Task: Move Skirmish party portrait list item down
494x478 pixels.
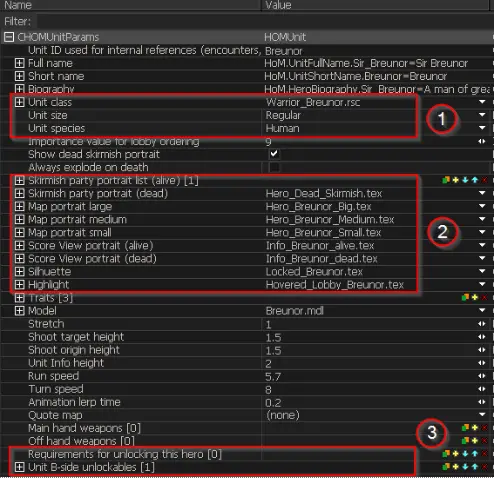Action: 465,180
